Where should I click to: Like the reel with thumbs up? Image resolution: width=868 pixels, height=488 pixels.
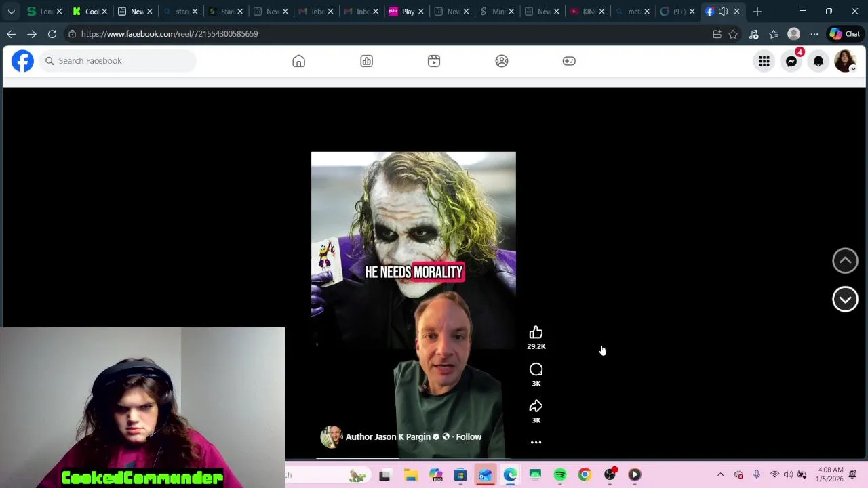pos(536,332)
